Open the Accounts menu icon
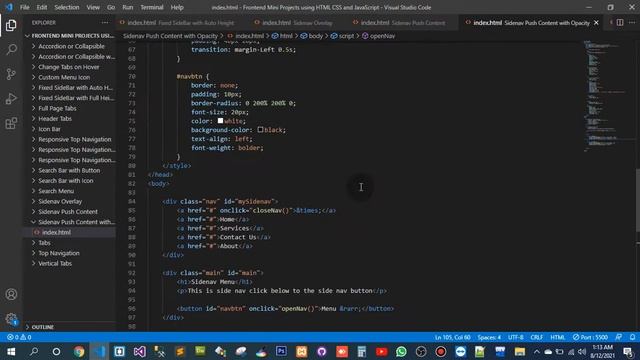This screenshot has height=360, width=640. coord(11,294)
